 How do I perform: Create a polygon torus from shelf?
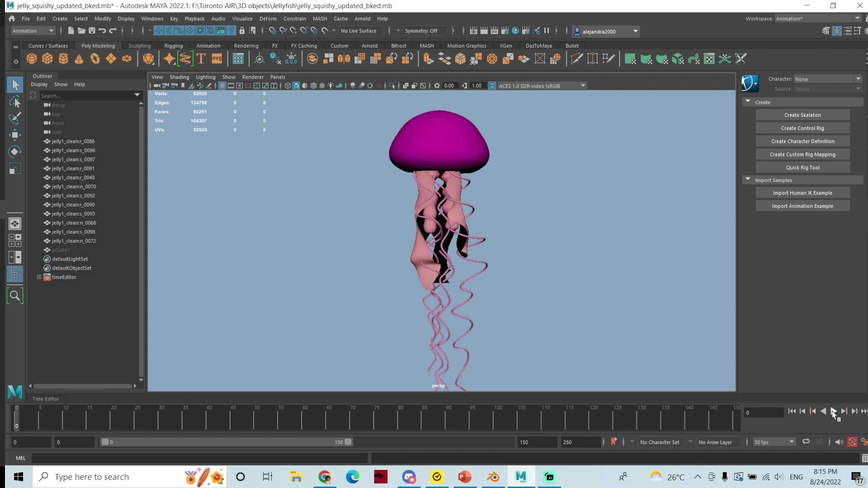tap(95, 59)
